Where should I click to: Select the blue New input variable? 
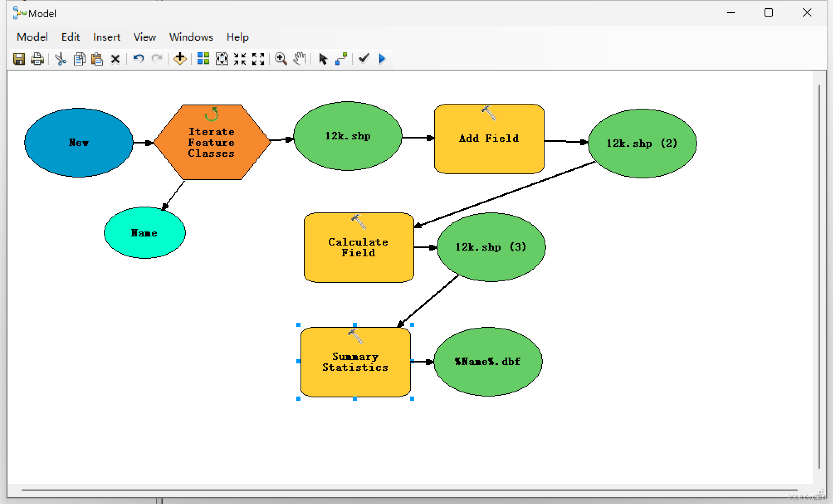click(x=78, y=143)
